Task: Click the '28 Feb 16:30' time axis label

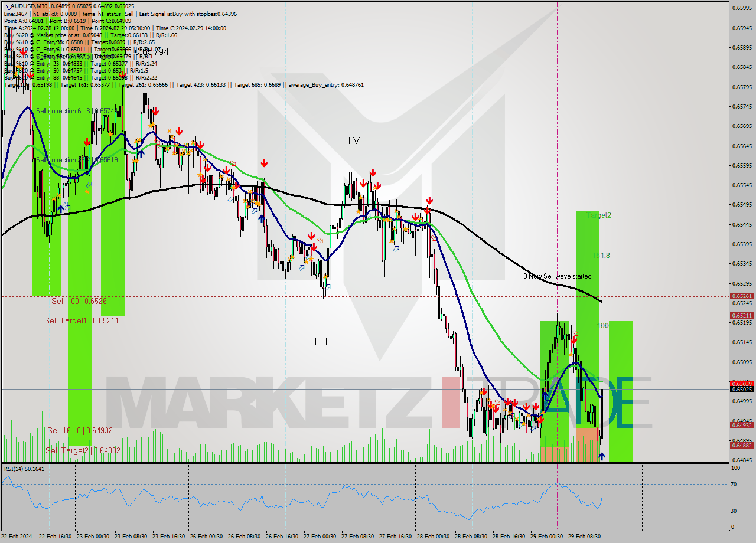Action: tap(508, 537)
